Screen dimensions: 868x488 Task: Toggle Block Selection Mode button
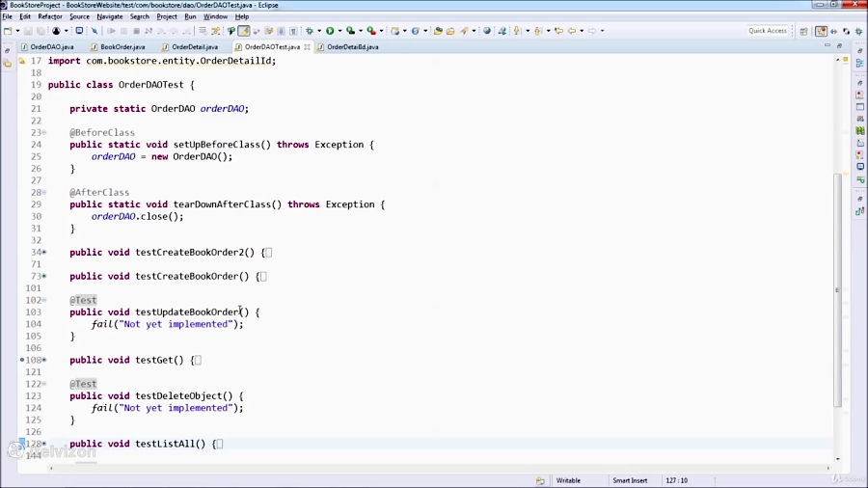(x=282, y=31)
